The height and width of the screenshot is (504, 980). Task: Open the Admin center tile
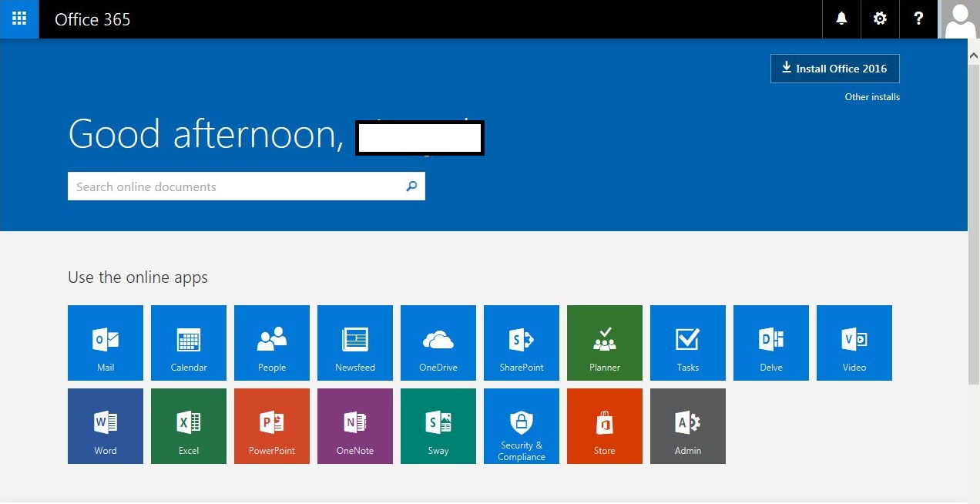point(688,426)
